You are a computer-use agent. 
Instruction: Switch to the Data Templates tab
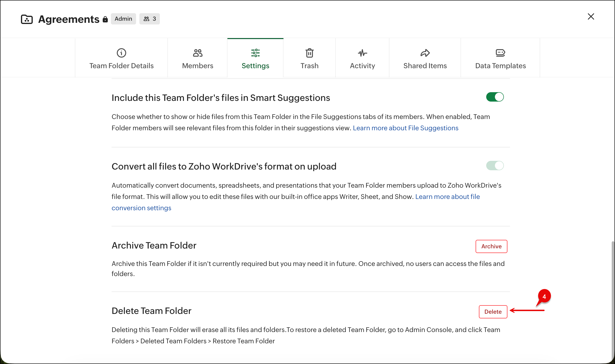(x=500, y=66)
